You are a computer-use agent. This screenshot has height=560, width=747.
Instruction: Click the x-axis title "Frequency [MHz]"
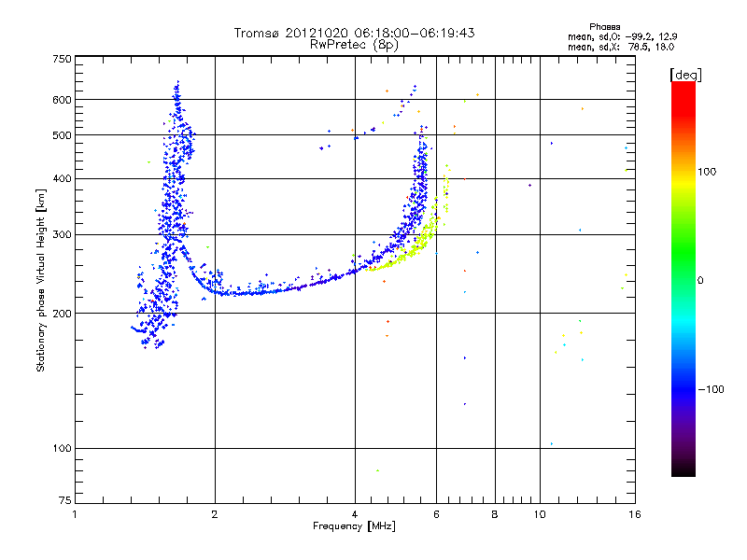(354, 526)
